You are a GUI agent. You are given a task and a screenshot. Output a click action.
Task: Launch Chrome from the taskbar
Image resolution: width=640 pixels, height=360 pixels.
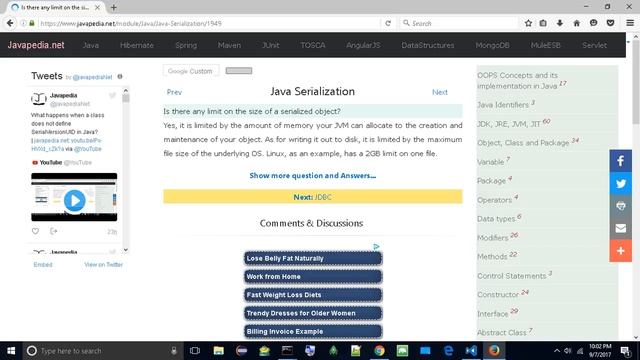[x=379, y=351]
